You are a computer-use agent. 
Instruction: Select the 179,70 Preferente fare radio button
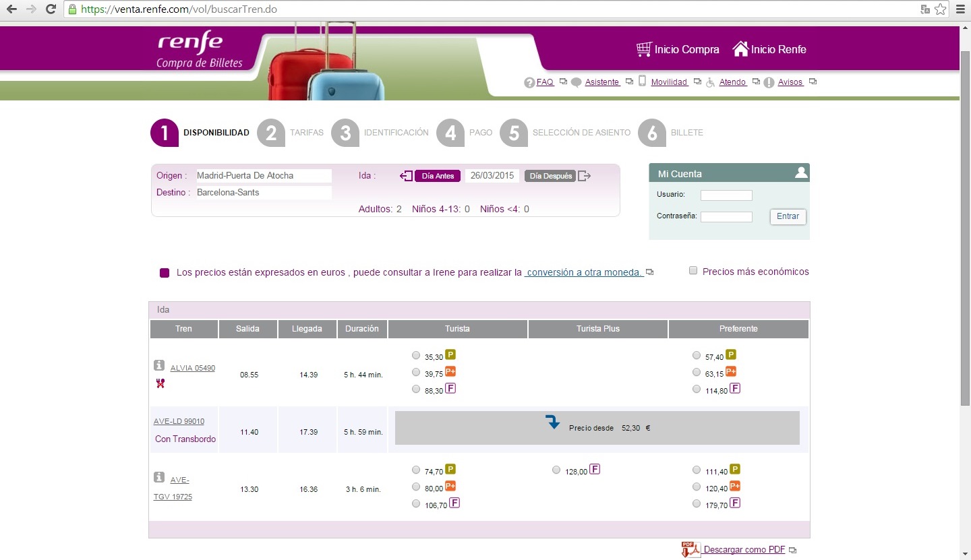[x=697, y=503]
